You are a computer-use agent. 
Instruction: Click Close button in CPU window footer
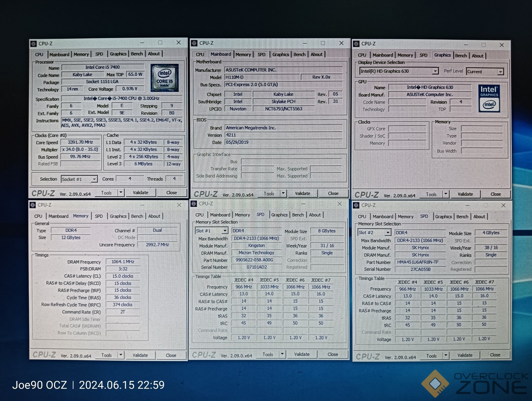click(x=172, y=193)
